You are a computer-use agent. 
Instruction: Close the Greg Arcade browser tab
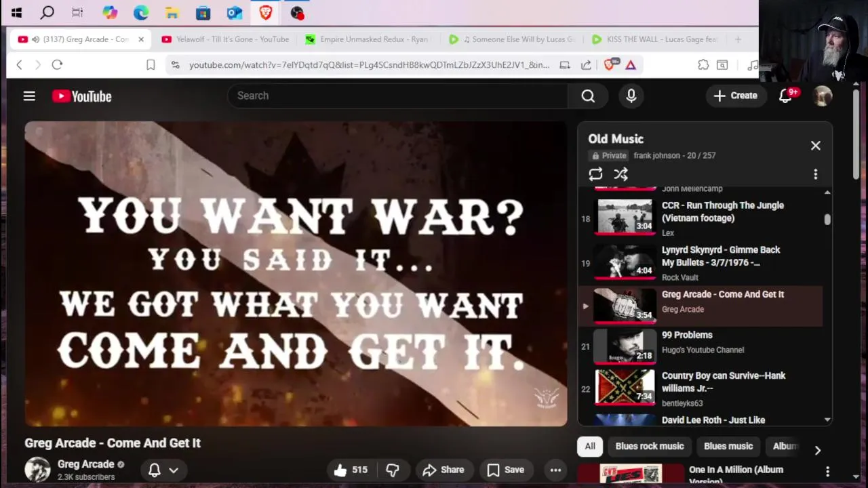coord(141,39)
